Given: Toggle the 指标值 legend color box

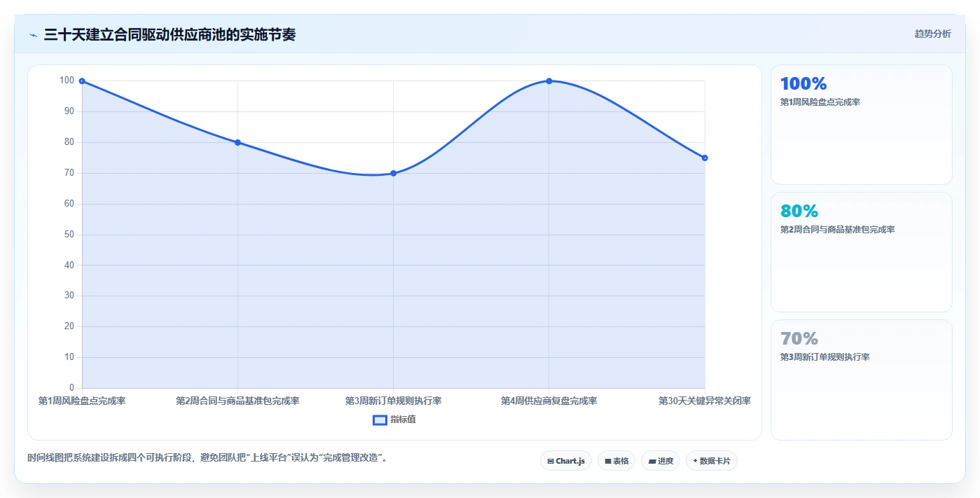Looking at the screenshot, I should (380, 420).
